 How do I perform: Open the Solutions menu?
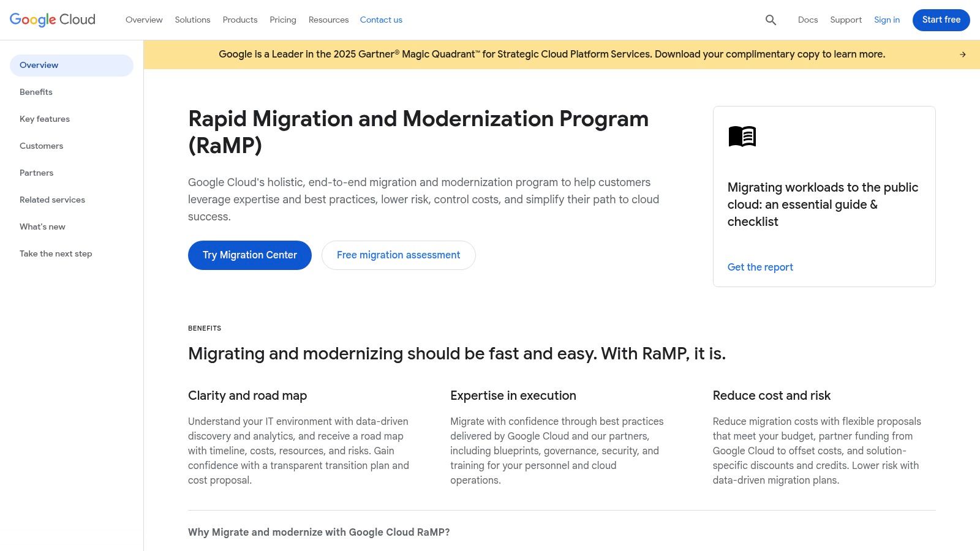(x=192, y=20)
